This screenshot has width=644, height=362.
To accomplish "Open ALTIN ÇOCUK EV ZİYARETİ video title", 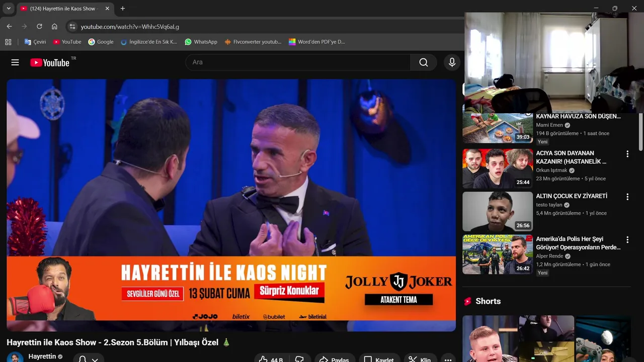I will [x=572, y=196].
